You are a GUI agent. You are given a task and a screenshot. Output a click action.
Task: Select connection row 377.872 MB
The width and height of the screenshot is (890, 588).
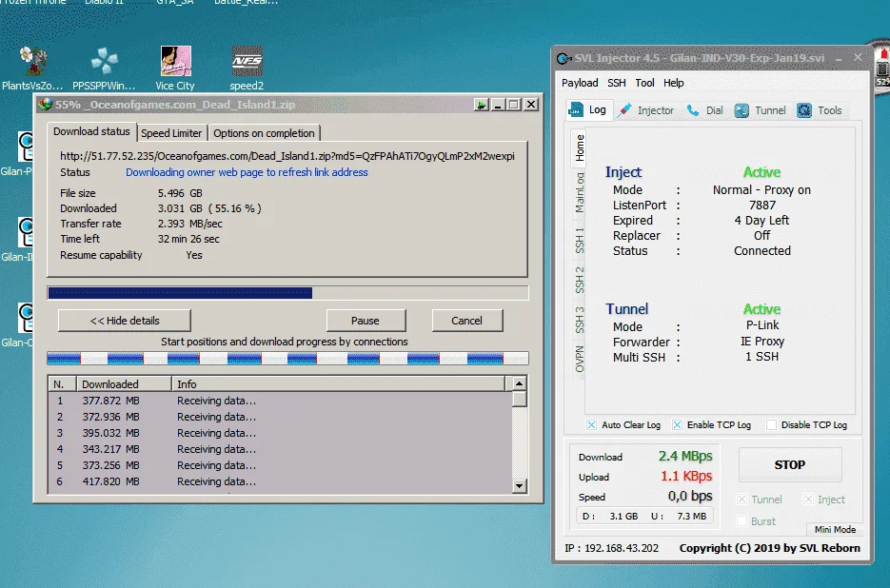pyautogui.click(x=280, y=401)
